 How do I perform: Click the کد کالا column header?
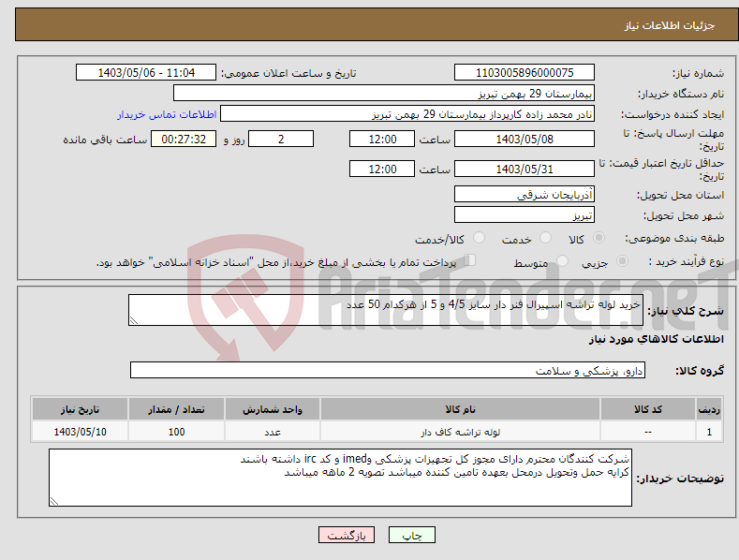click(648, 409)
